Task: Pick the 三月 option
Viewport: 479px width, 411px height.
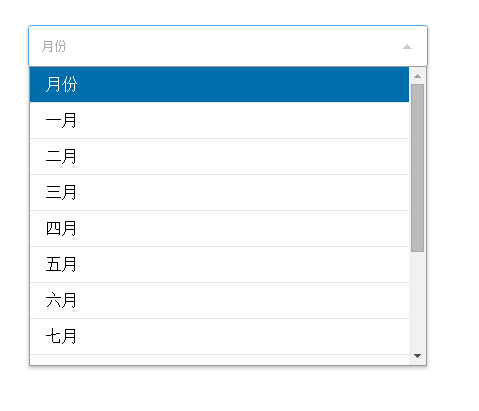Action: 219,192
